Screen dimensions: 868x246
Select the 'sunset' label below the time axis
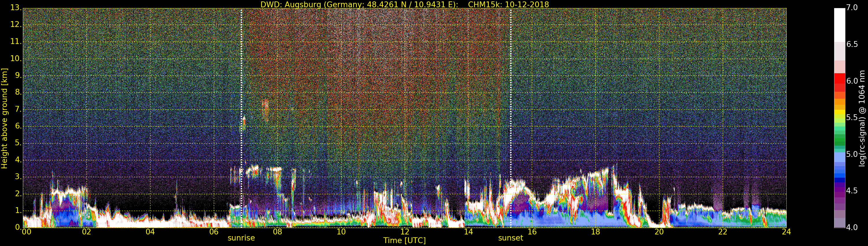pyautogui.click(x=510, y=238)
